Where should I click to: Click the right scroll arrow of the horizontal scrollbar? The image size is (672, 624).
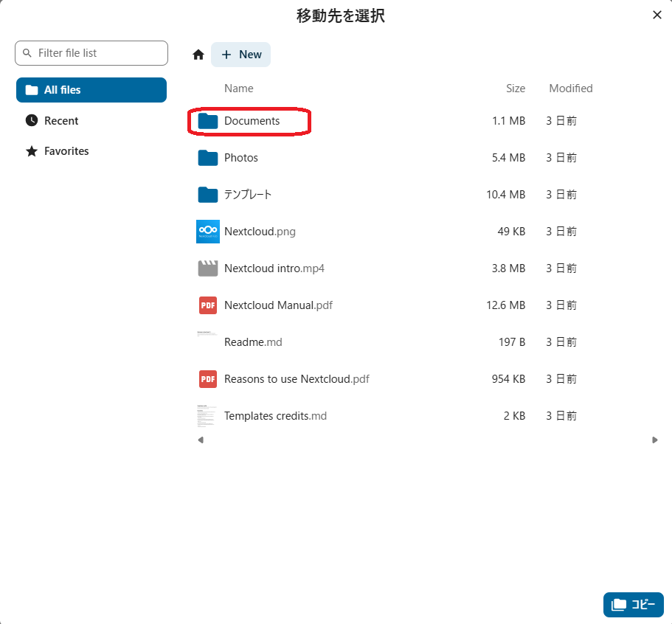[654, 440]
